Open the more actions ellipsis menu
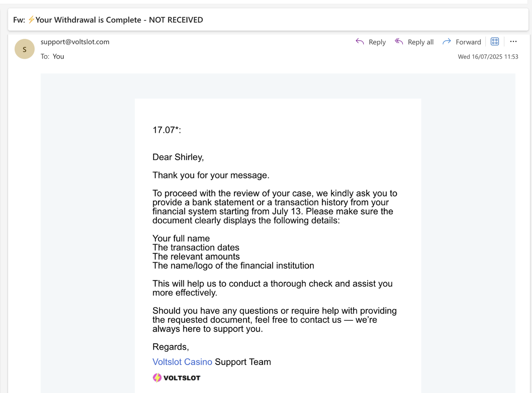Screen dimensions: 532x393 click(x=513, y=42)
